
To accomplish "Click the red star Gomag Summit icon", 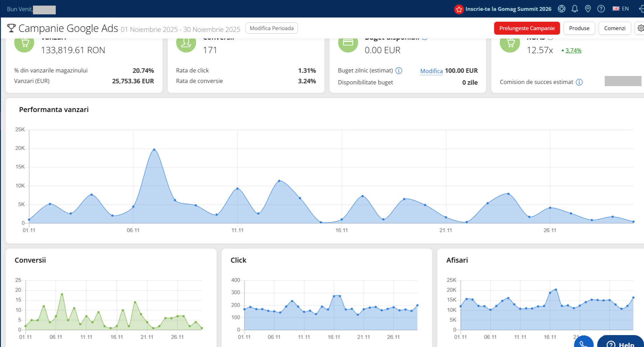I will [459, 9].
